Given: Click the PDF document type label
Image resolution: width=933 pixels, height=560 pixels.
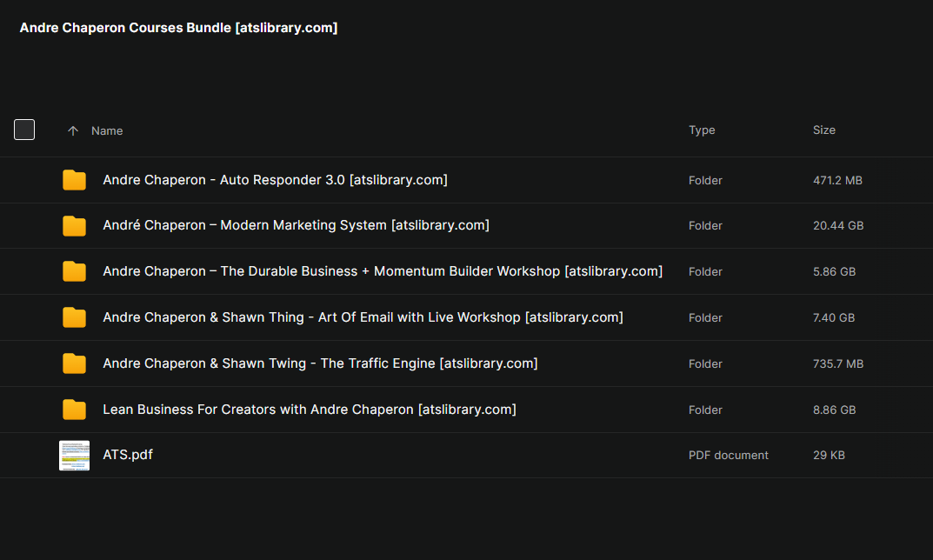Looking at the screenshot, I should pyautogui.click(x=729, y=456).
